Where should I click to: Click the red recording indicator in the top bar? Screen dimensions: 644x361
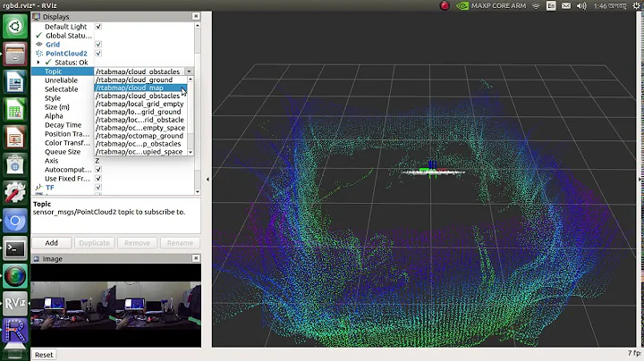[445, 5]
